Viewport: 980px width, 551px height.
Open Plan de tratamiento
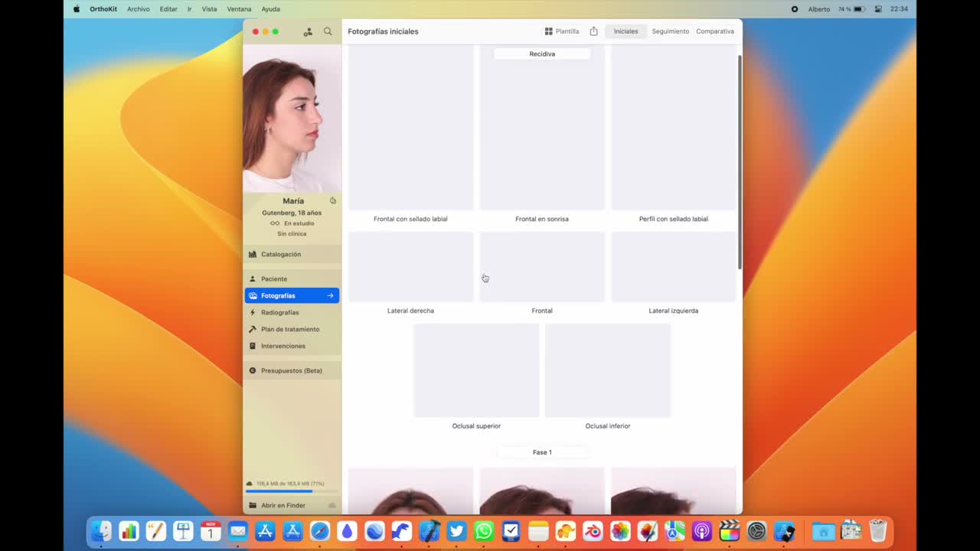tap(292, 329)
